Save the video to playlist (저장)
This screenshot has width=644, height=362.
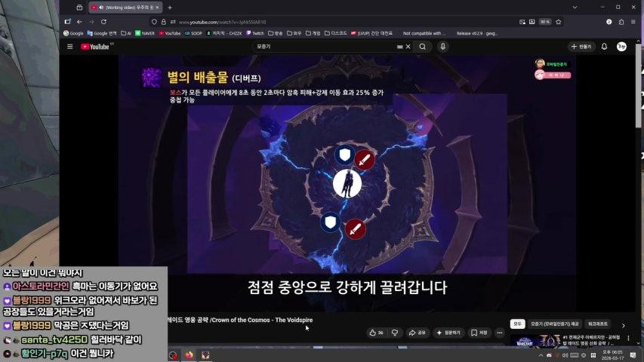pos(479,333)
